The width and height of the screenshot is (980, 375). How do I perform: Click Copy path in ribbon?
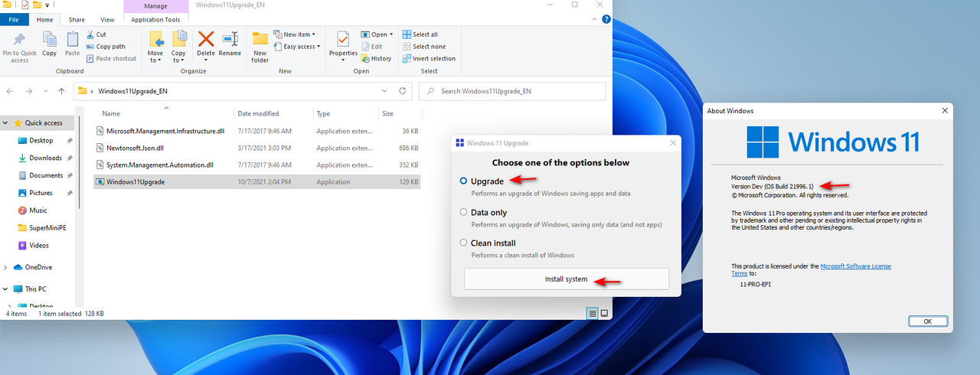click(106, 47)
